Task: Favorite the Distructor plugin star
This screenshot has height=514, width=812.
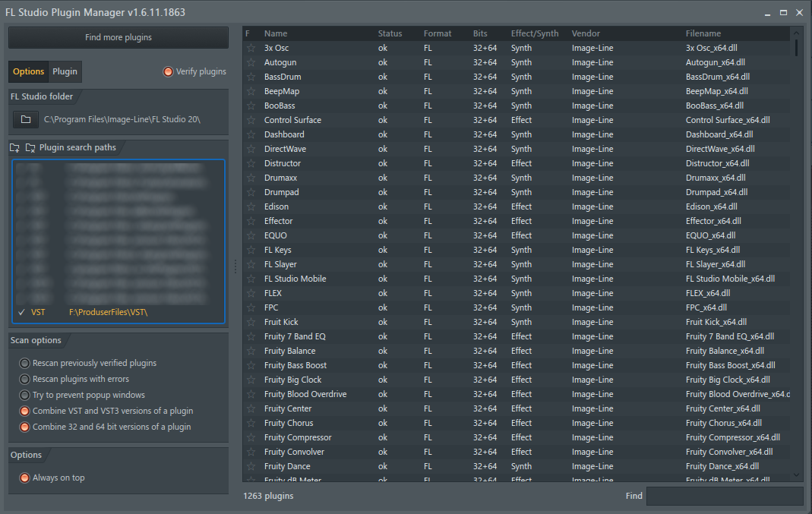Action: point(251,163)
